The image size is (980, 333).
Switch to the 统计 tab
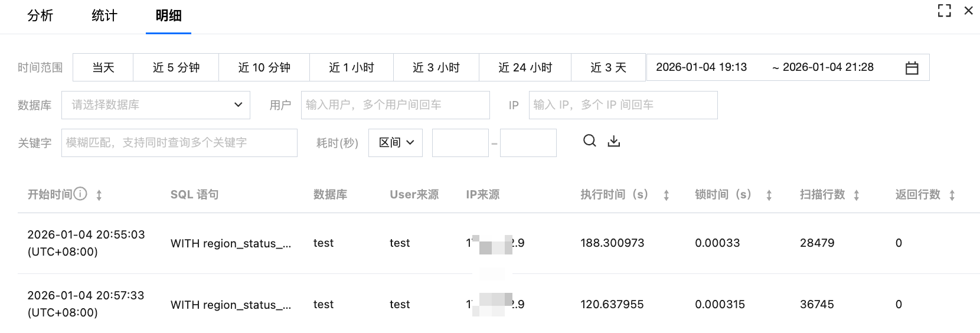click(104, 16)
